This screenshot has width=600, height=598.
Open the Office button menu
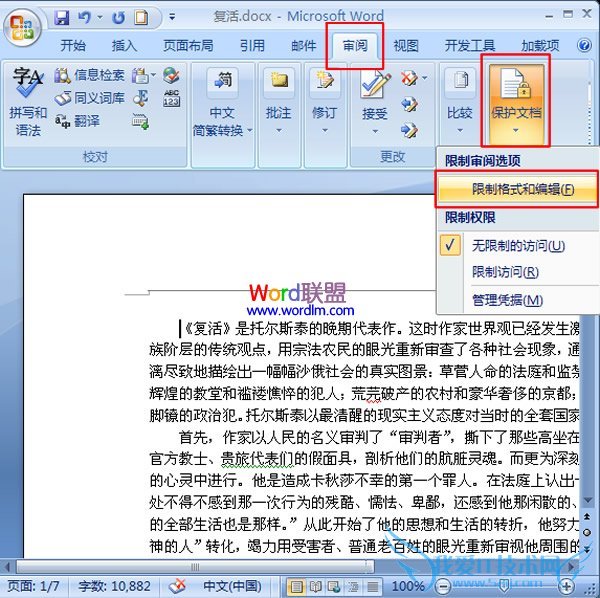click(22, 28)
